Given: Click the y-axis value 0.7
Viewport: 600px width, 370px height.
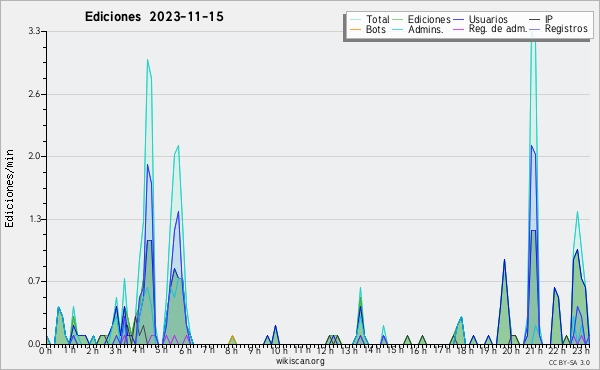Looking at the screenshot, I should 34,281.
